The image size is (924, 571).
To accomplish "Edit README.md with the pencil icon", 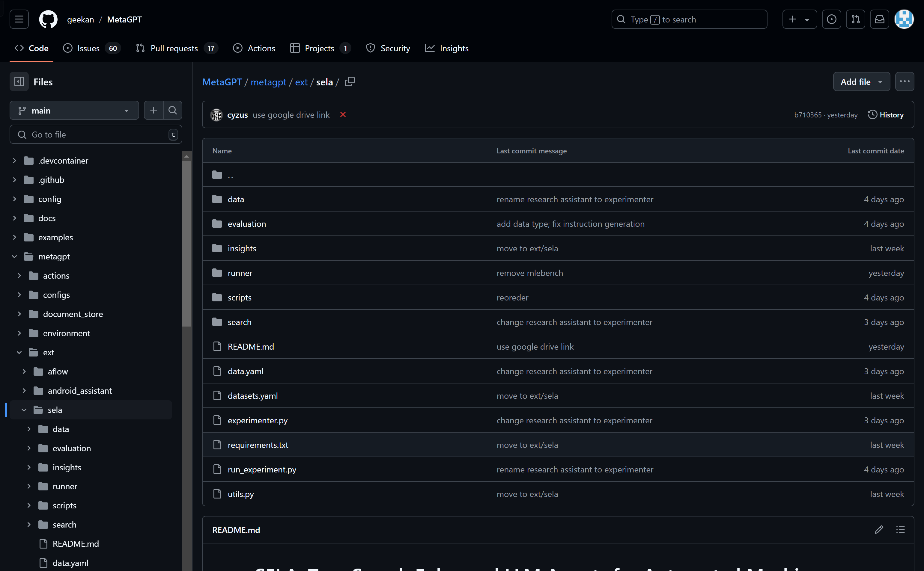I will (x=879, y=529).
